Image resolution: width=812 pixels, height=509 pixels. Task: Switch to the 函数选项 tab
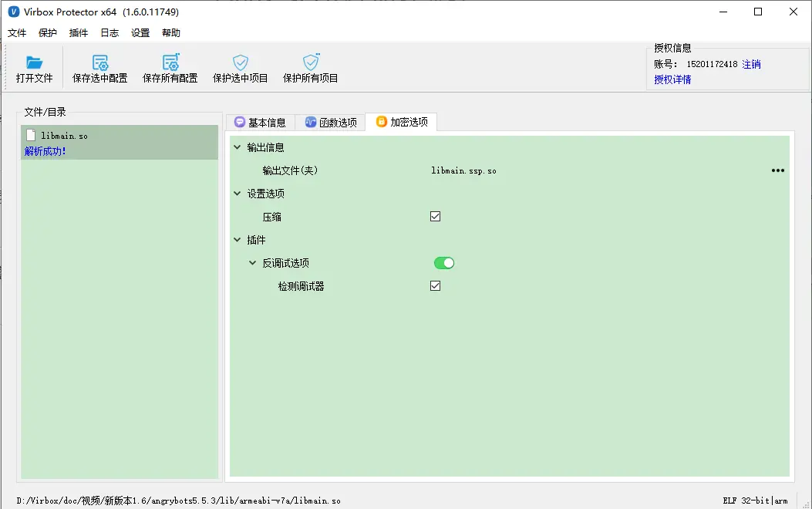(x=330, y=122)
